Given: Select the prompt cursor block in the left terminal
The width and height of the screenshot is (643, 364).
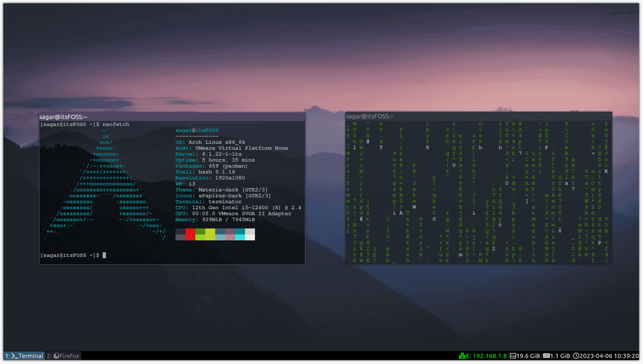Looking at the screenshot, I should pos(104,255).
